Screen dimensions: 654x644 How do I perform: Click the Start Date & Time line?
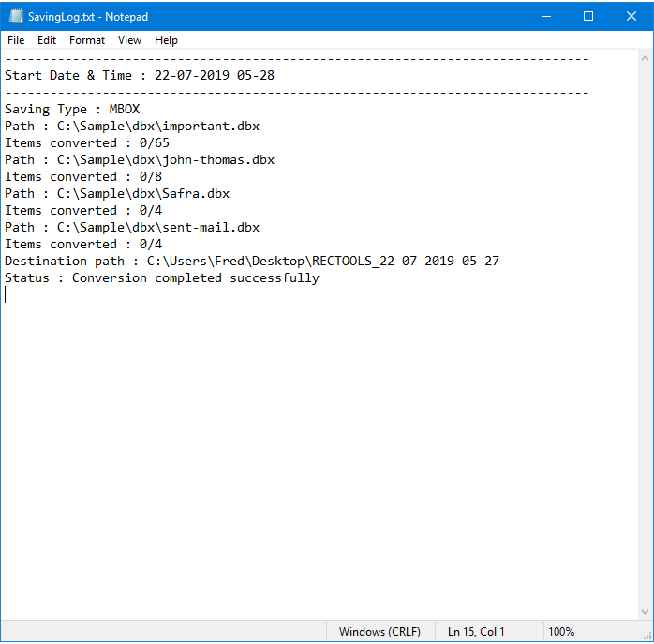coord(140,76)
